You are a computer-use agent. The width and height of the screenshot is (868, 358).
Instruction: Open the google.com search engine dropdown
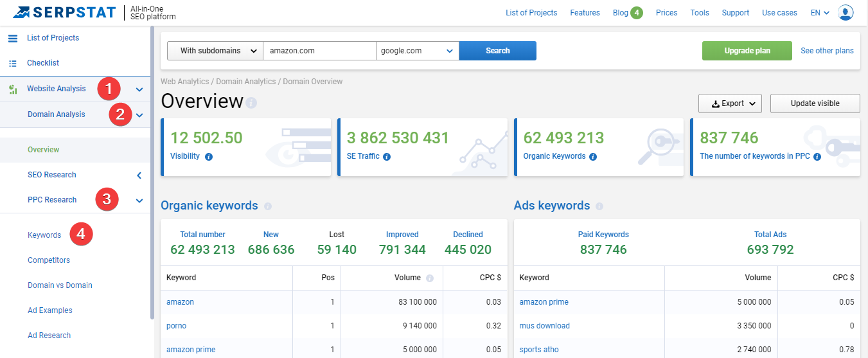coord(418,51)
